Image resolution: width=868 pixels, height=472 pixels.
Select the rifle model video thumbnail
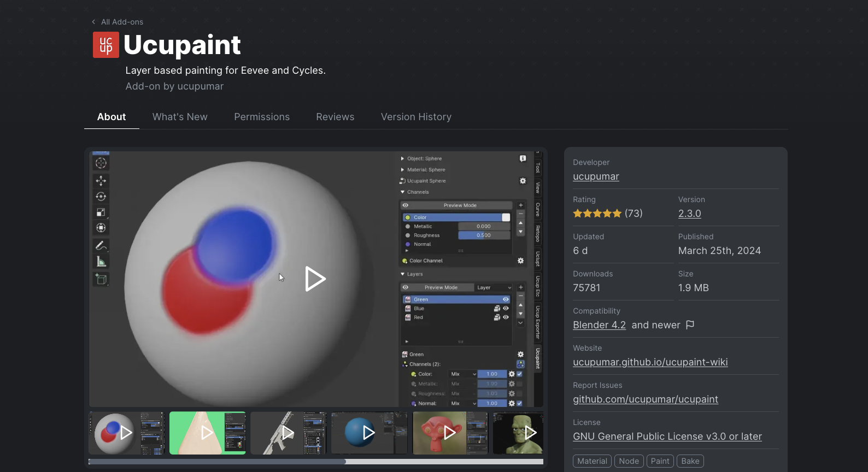point(289,433)
